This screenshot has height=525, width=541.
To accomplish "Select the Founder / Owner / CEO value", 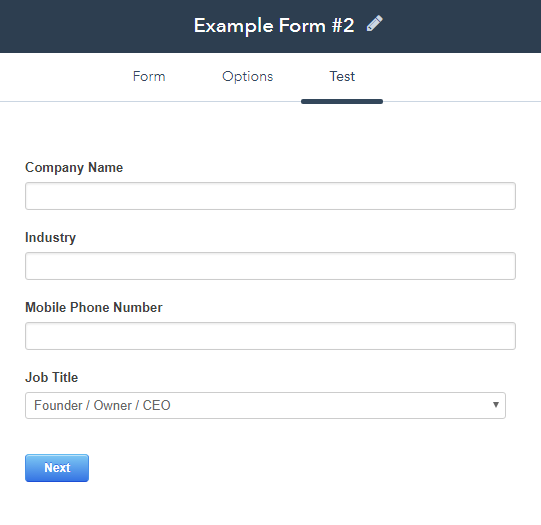I will 102,405.
